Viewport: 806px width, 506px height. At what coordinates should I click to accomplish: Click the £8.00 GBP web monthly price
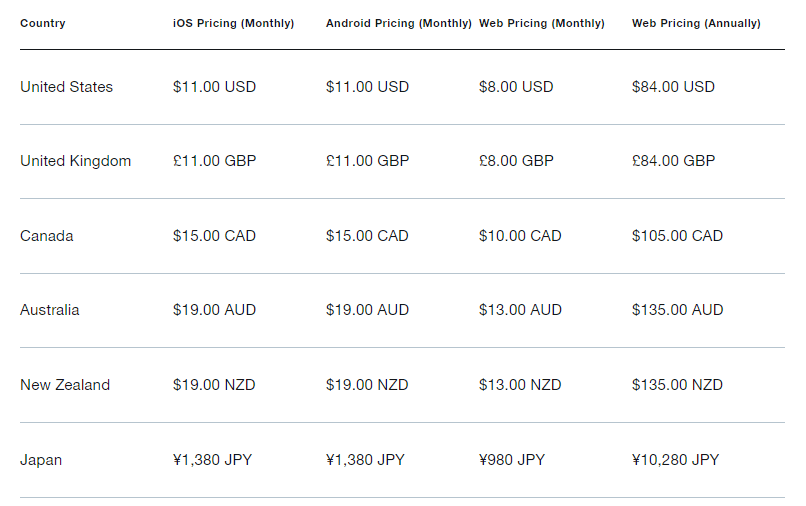coord(516,161)
